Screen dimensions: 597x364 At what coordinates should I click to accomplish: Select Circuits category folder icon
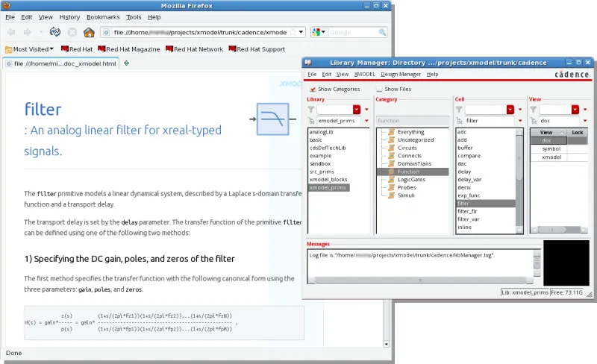coord(391,148)
